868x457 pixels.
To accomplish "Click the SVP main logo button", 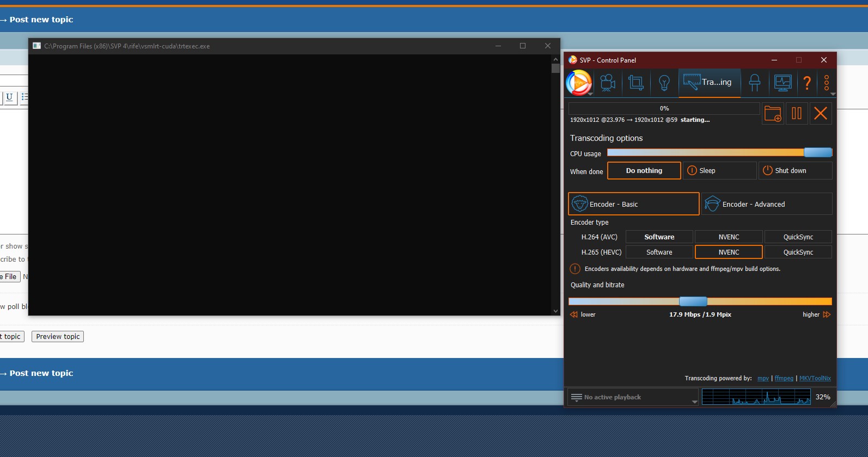I will [x=578, y=83].
